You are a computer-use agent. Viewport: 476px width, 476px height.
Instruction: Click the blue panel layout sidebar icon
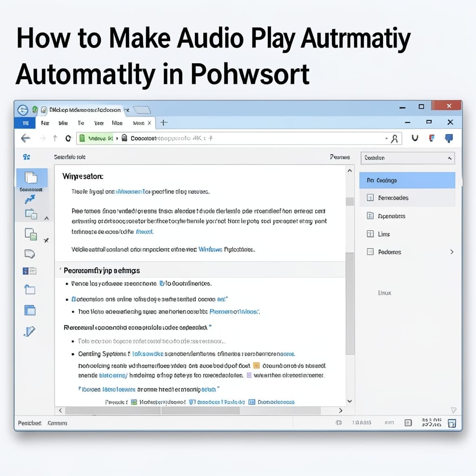29,271
